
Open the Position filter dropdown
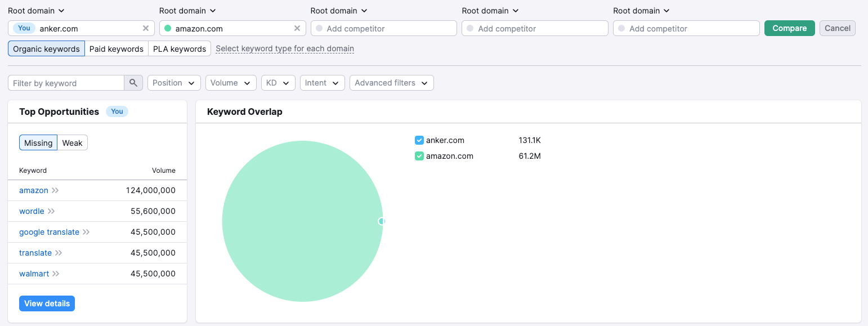(174, 83)
